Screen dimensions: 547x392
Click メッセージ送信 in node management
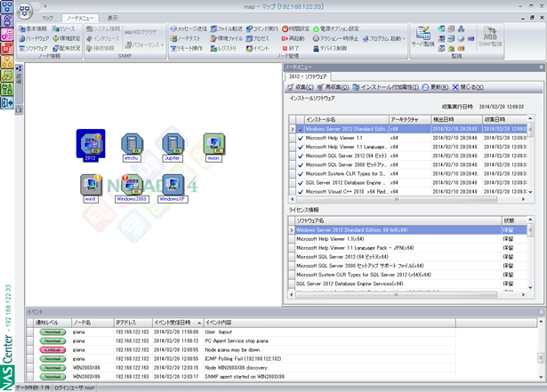tap(189, 28)
